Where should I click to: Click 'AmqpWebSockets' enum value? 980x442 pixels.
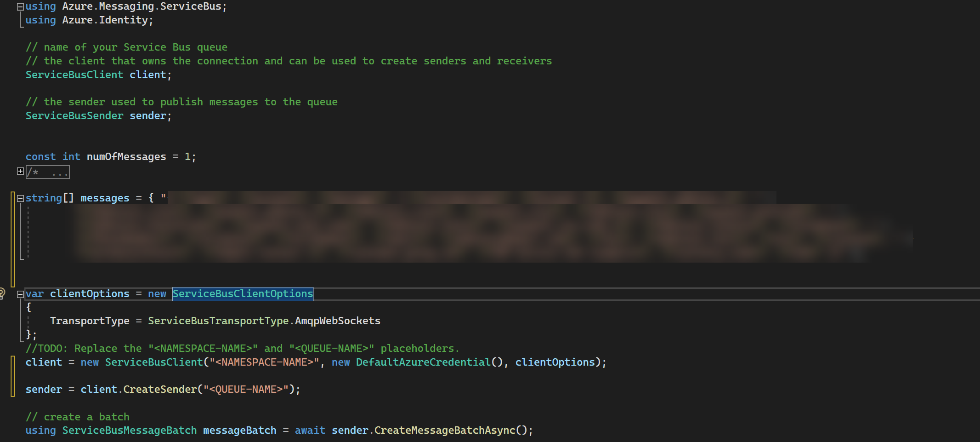point(338,321)
